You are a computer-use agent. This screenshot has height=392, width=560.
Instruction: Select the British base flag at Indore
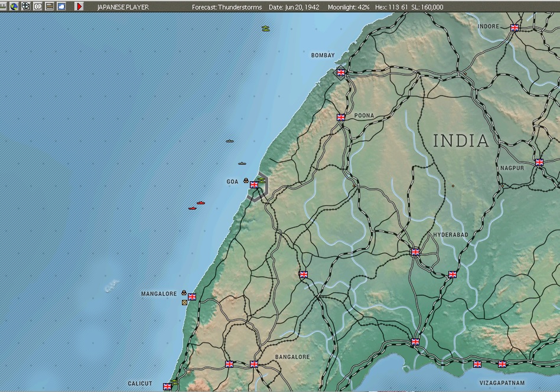[x=515, y=28]
